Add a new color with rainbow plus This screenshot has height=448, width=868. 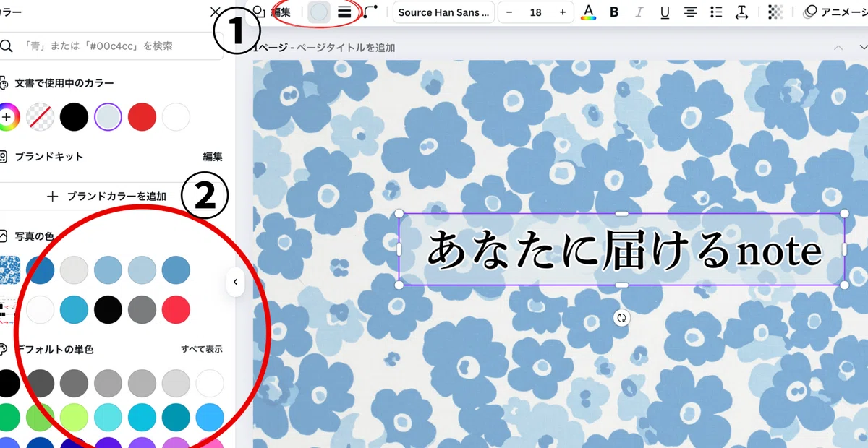[7, 116]
